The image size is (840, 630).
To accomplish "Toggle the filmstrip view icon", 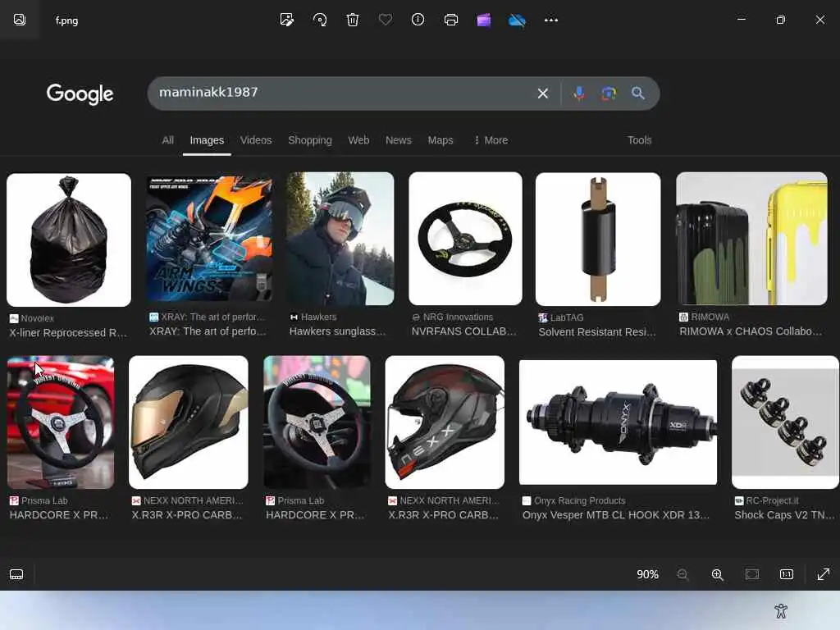I will (16, 574).
